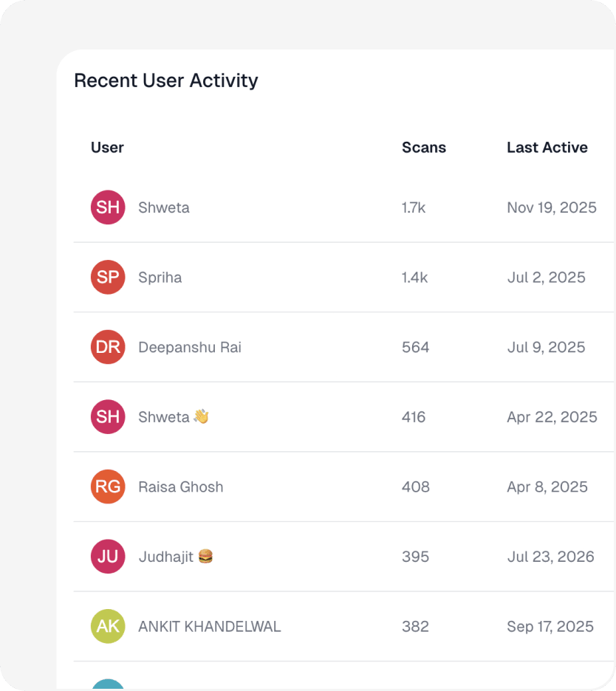Image resolution: width=616 pixels, height=691 pixels.
Task: Click the Scans column header
Action: point(424,147)
